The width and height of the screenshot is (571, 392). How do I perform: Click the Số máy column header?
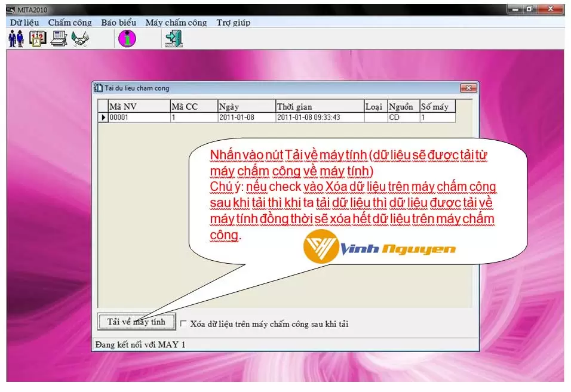coord(438,106)
